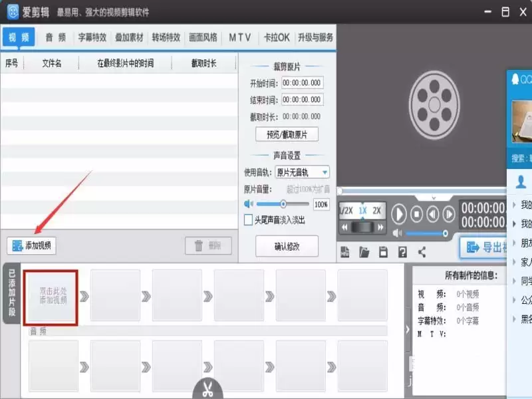Image resolution: width=532 pixels, height=399 pixels.
Task: Click the scissors cut icon
Action: 207,390
